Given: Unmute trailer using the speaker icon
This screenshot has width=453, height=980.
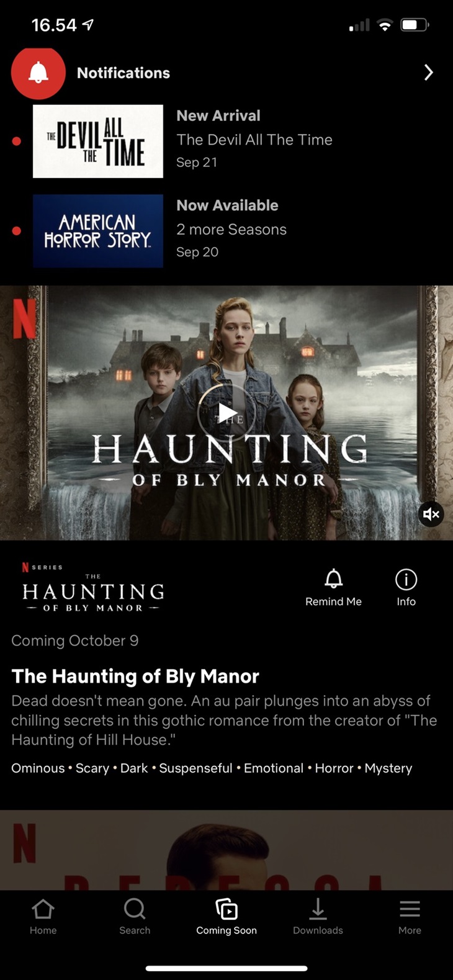Looking at the screenshot, I should click(x=431, y=514).
